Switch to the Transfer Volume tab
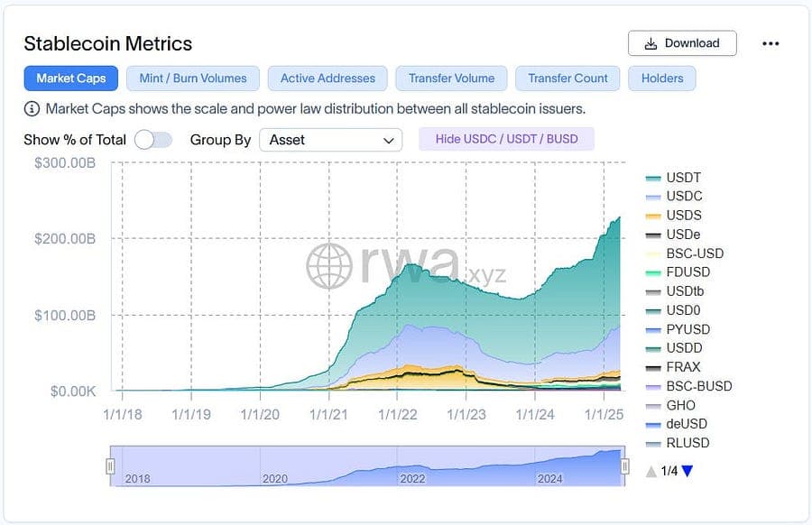812x525 pixels. pos(451,78)
